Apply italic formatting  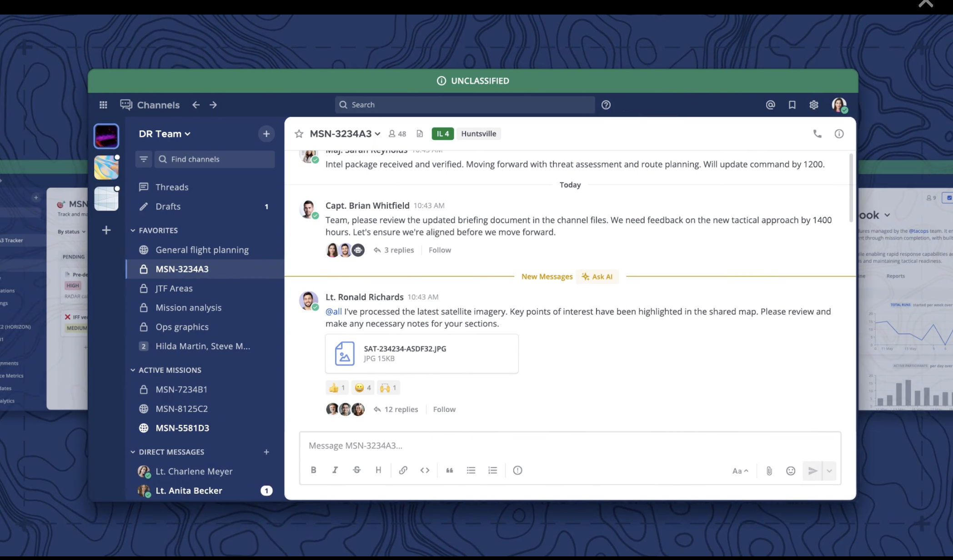[x=335, y=470]
